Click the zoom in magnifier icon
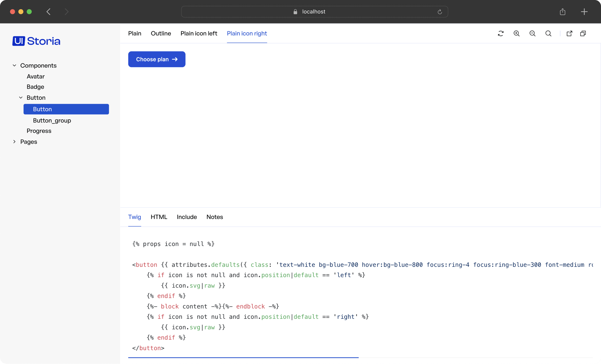 [x=517, y=33]
